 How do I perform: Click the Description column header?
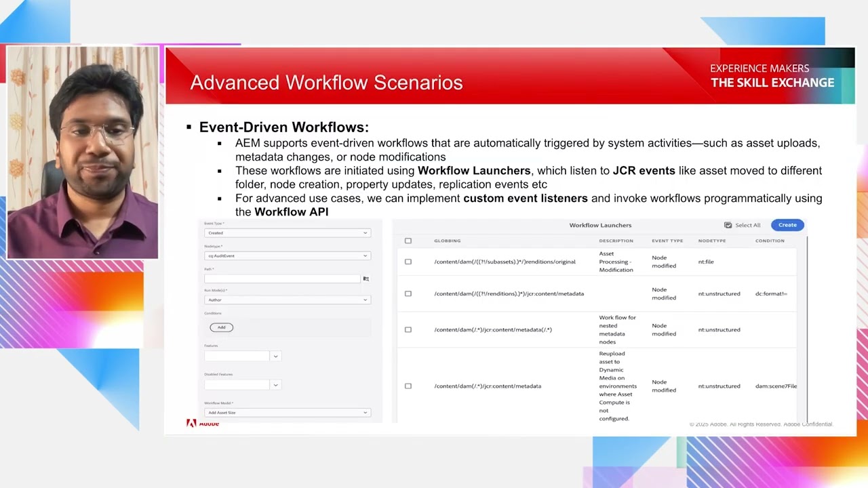tap(616, 241)
